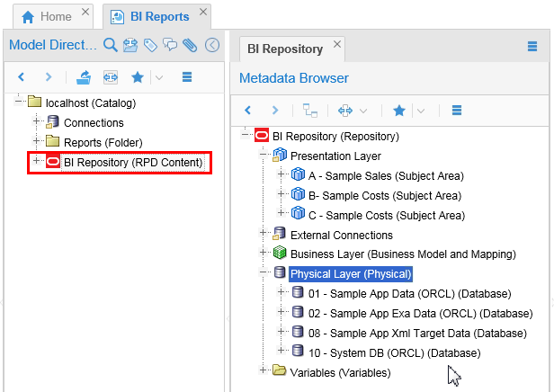Expand the Business Layer node

pos(263,252)
